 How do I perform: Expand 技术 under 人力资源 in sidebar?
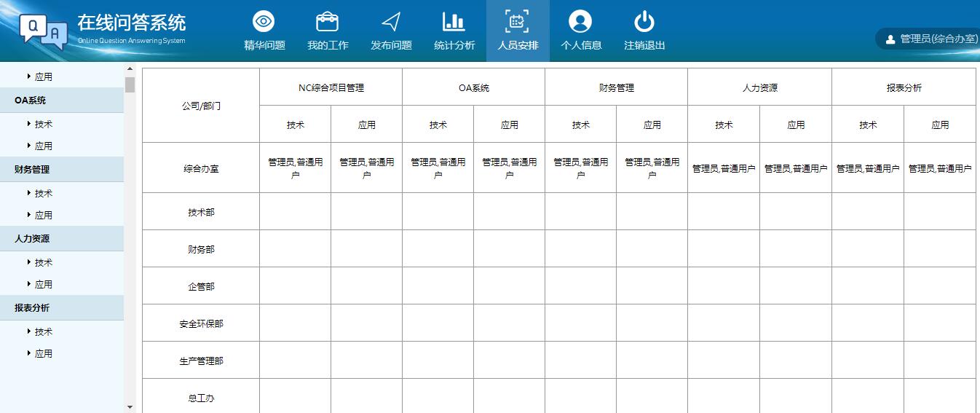[x=43, y=263]
